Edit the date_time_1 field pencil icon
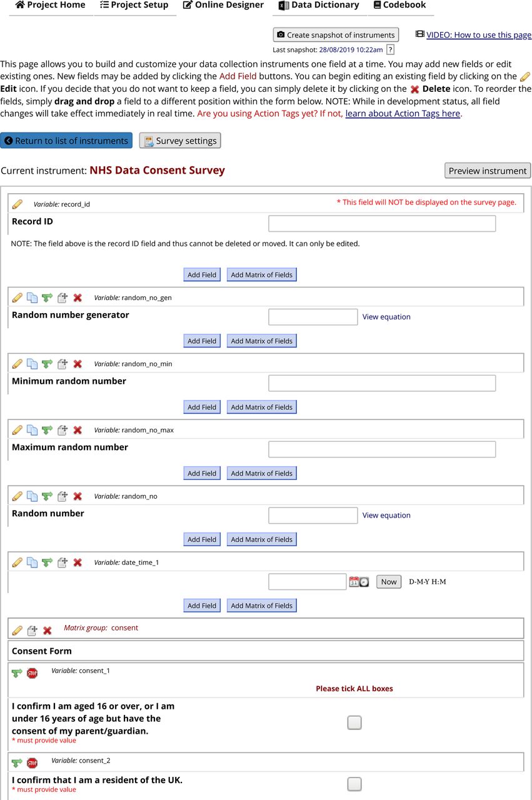The image size is (532, 800). (x=18, y=562)
